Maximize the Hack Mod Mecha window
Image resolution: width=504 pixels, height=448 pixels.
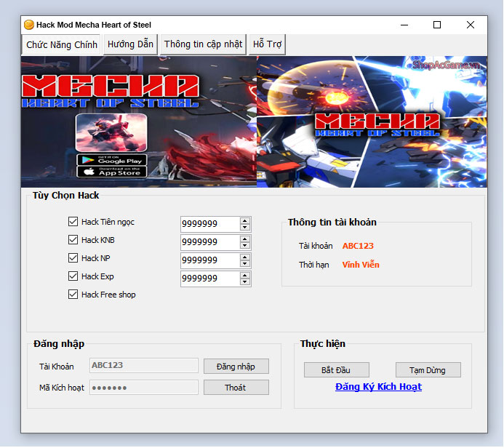[x=437, y=25]
